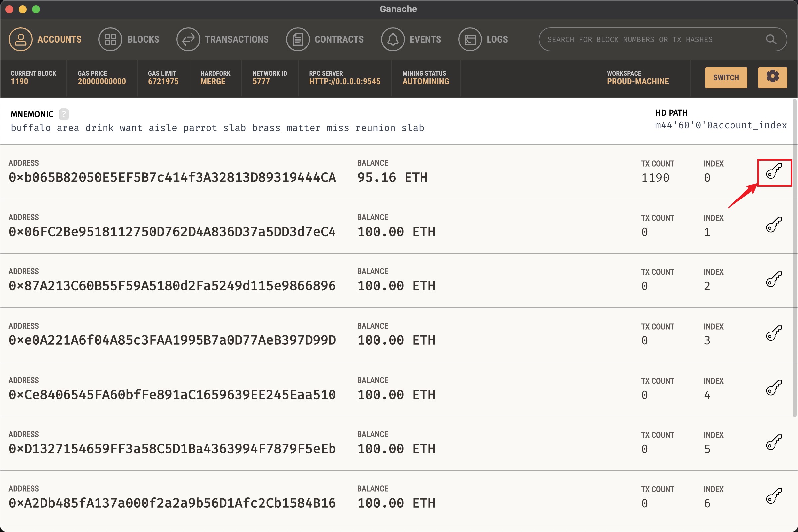Click the search magnifier icon
Viewport: 798px width, 532px height.
tap(771, 39)
